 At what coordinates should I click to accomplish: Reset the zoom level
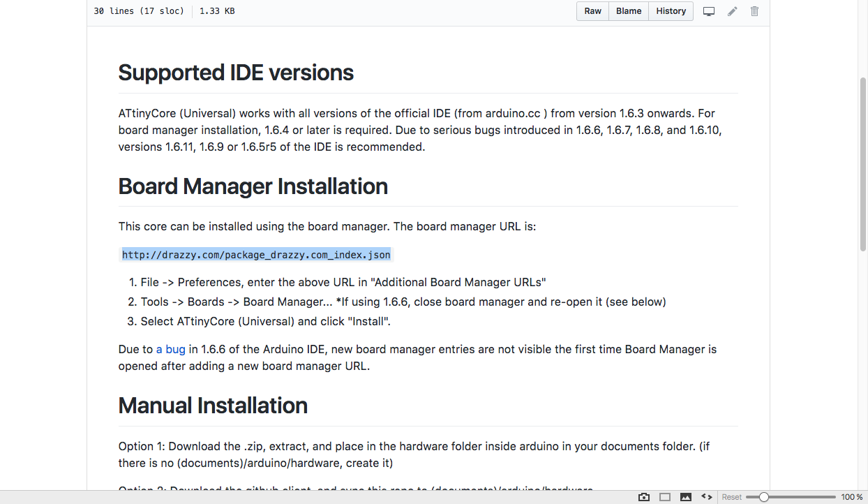click(x=732, y=497)
